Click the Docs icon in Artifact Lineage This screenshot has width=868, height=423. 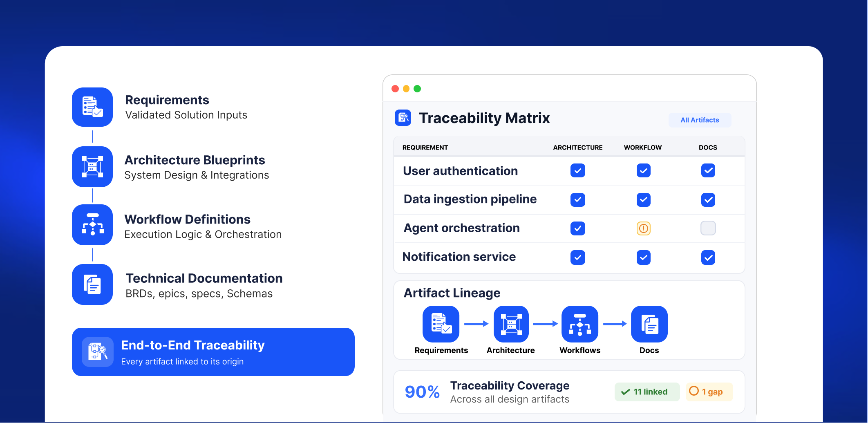click(x=649, y=324)
